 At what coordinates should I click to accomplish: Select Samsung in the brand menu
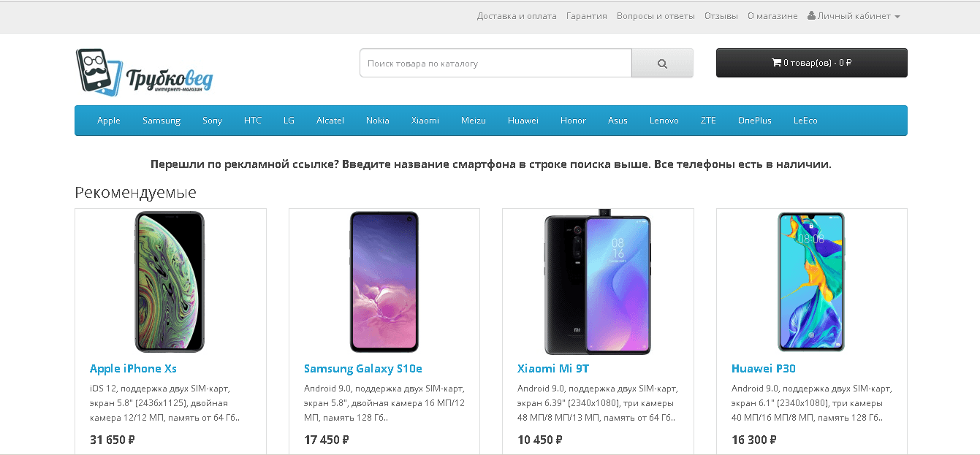pos(162,121)
